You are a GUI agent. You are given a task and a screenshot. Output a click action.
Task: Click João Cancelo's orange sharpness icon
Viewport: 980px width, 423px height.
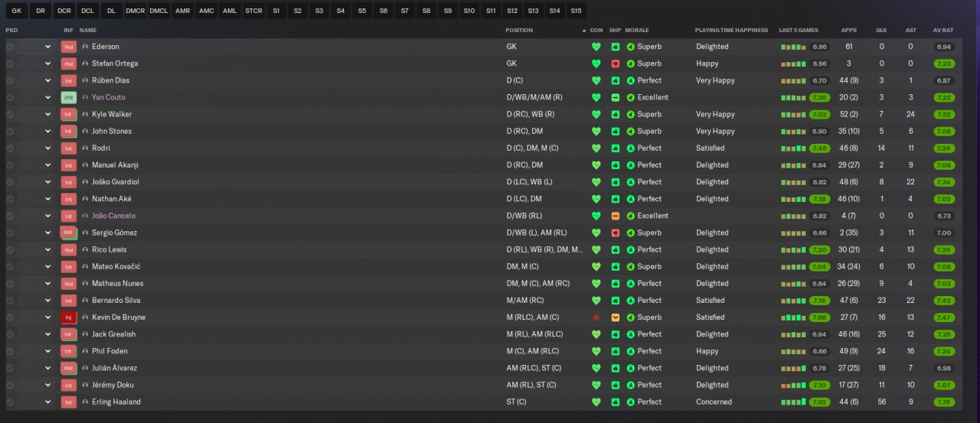click(616, 216)
